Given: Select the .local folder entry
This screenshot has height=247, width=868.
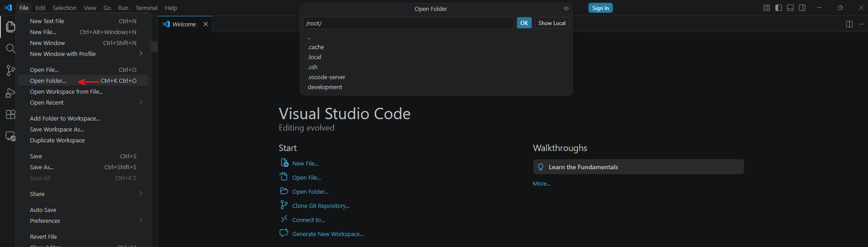Looking at the screenshot, I should (436, 57).
